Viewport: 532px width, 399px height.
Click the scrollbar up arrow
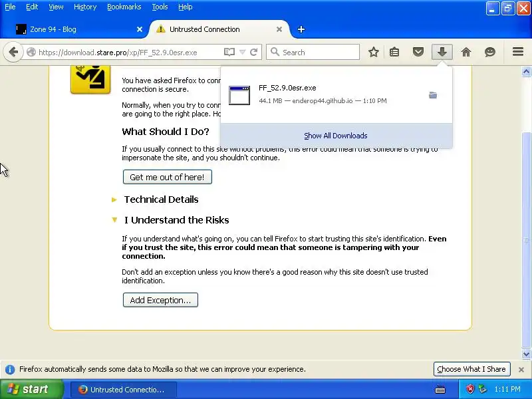[526, 72]
